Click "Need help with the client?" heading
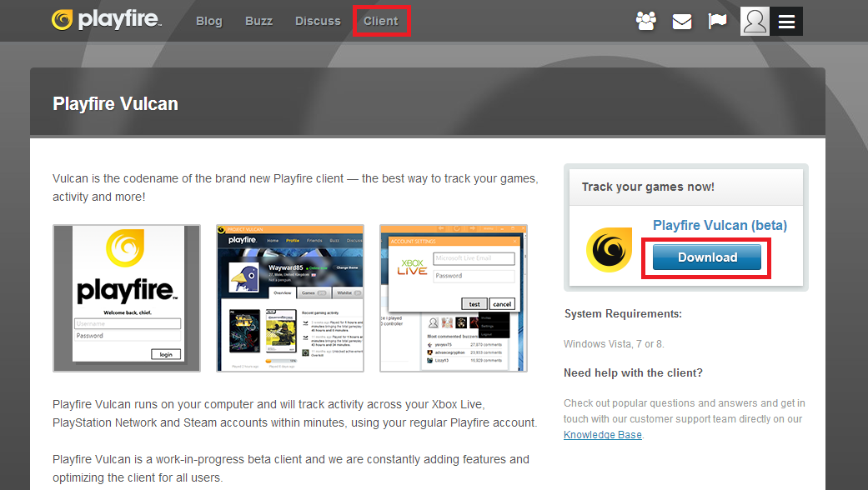The width and height of the screenshot is (868, 490). 633,372
